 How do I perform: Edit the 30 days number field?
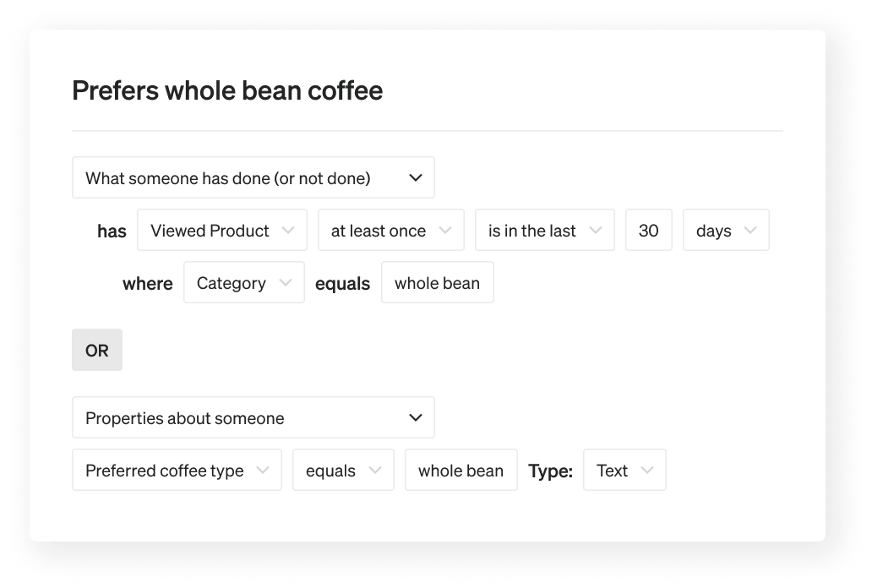point(649,230)
